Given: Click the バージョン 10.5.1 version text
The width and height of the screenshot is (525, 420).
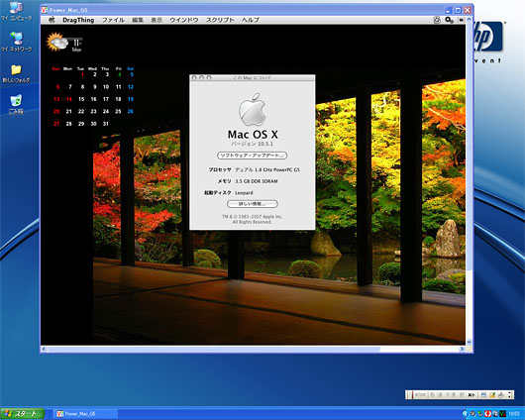Looking at the screenshot, I should (253, 144).
